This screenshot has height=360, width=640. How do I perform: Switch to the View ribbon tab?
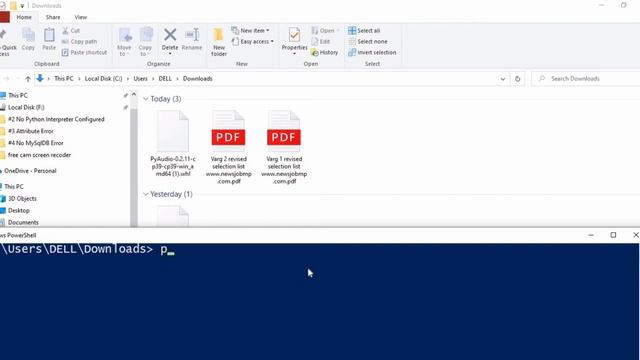coord(81,17)
